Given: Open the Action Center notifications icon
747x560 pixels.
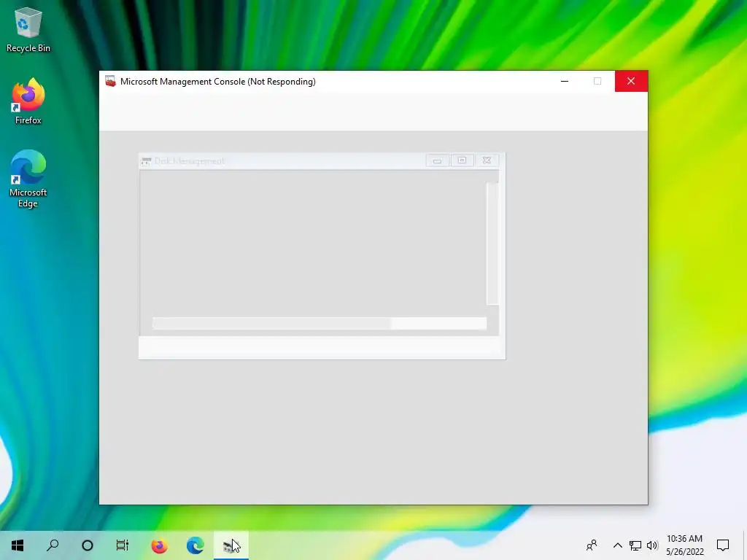Looking at the screenshot, I should [x=723, y=545].
